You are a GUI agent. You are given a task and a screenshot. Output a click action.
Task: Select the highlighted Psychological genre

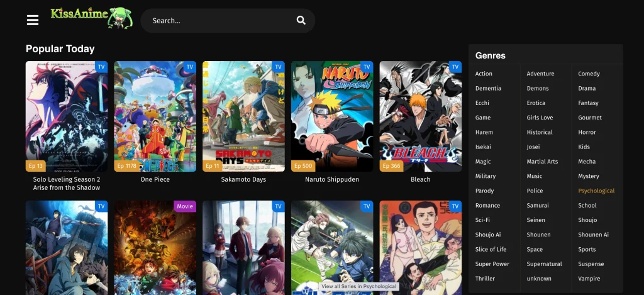[x=596, y=191]
